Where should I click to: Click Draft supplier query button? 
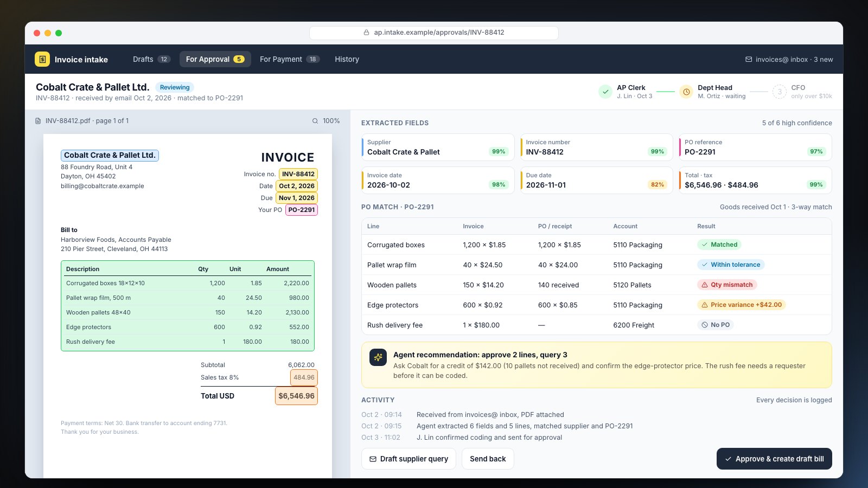pos(409,459)
